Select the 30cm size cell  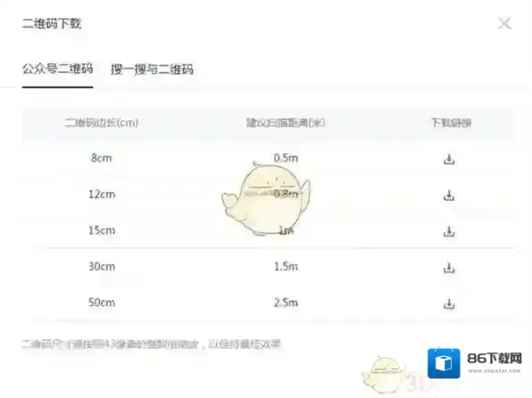[102, 266]
